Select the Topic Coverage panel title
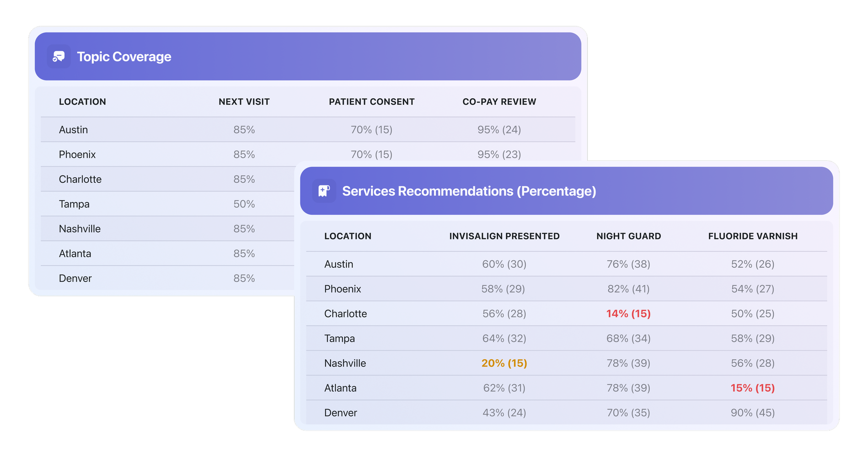 point(124,57)
